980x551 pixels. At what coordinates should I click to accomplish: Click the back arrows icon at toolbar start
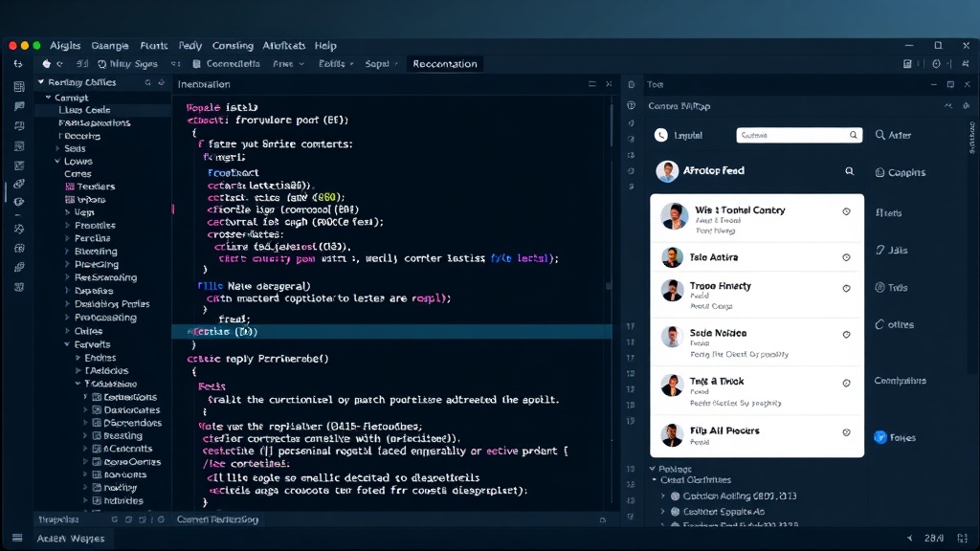18,64
